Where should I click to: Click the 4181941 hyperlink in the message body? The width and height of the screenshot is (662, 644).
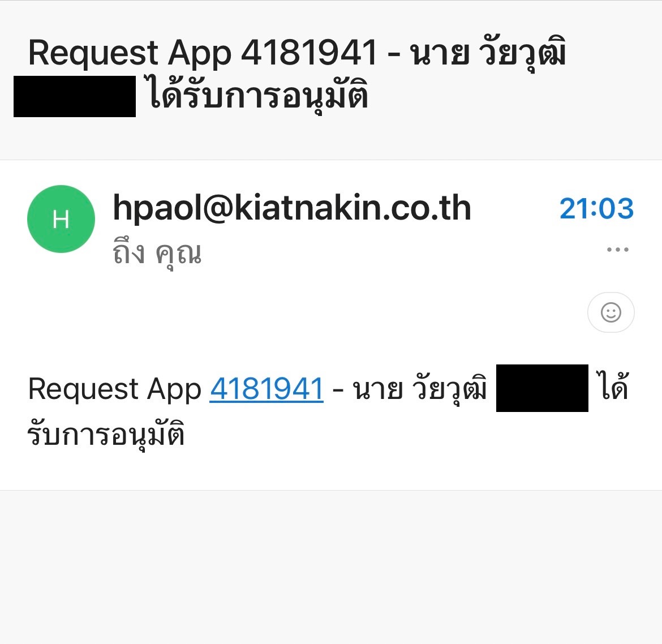pyautogui.click(x=266, y=389)
